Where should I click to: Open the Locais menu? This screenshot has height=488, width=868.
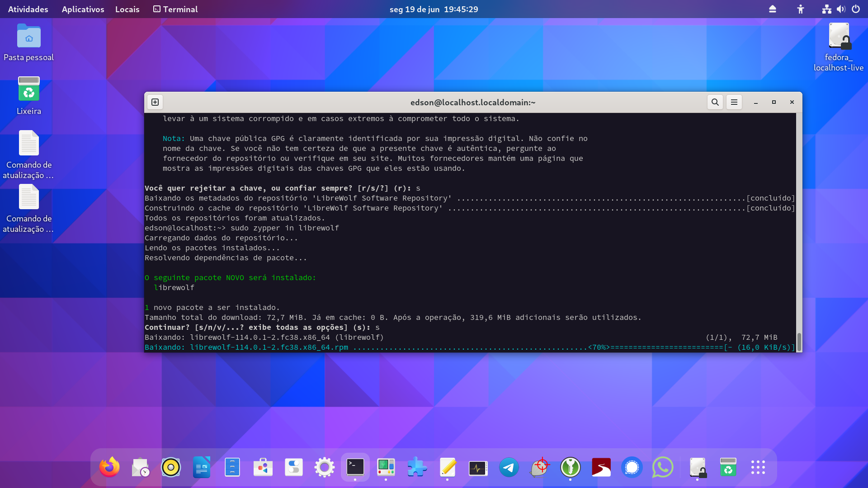point(127,9)
